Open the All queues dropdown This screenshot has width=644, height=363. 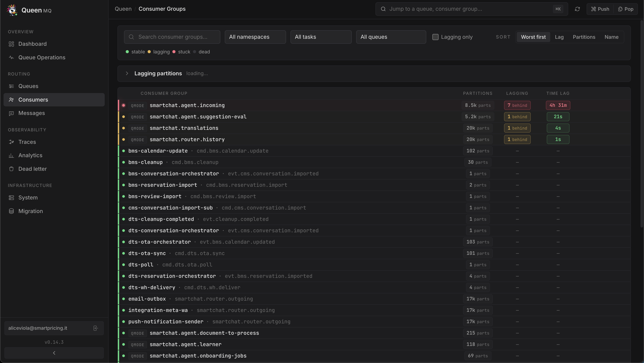click(x=391, y=37)
